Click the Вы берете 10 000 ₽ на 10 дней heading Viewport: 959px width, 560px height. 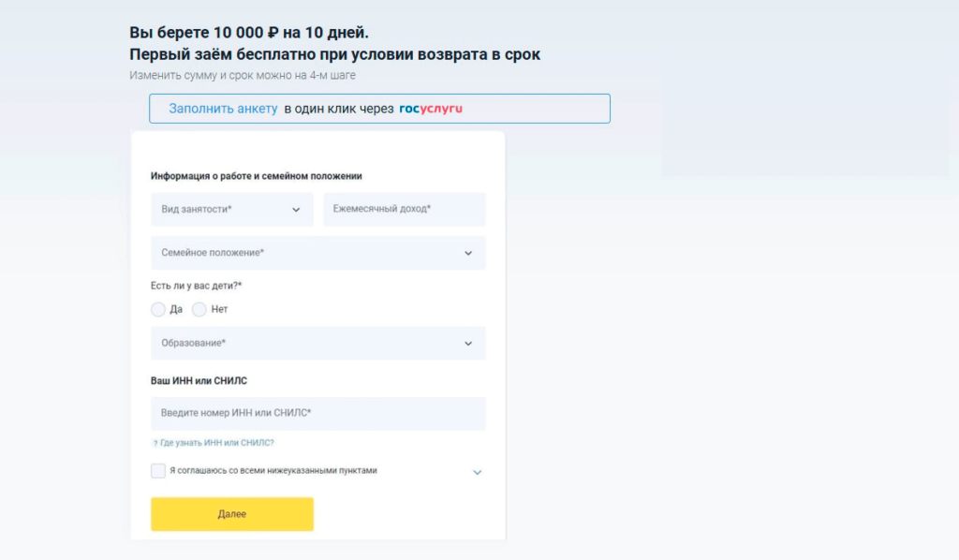tap(249, 33)
